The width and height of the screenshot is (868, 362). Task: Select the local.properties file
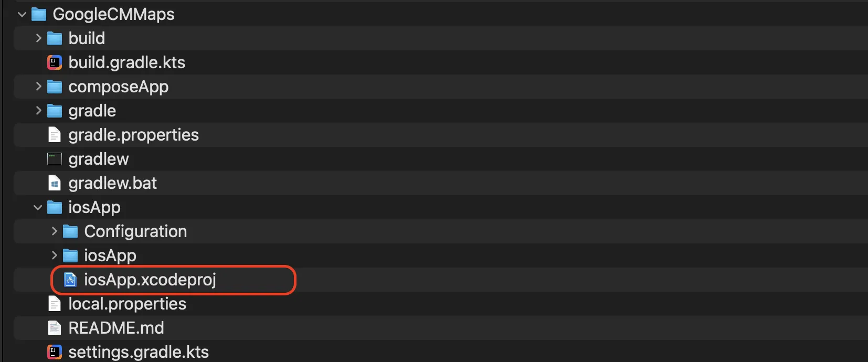[127, 303]
